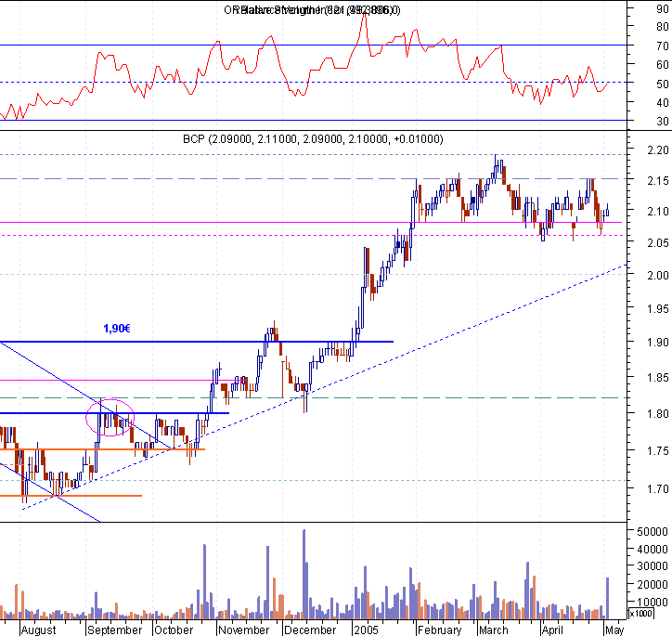
Task: Click the x1000 volume scale box
Action: coord(641,614)
